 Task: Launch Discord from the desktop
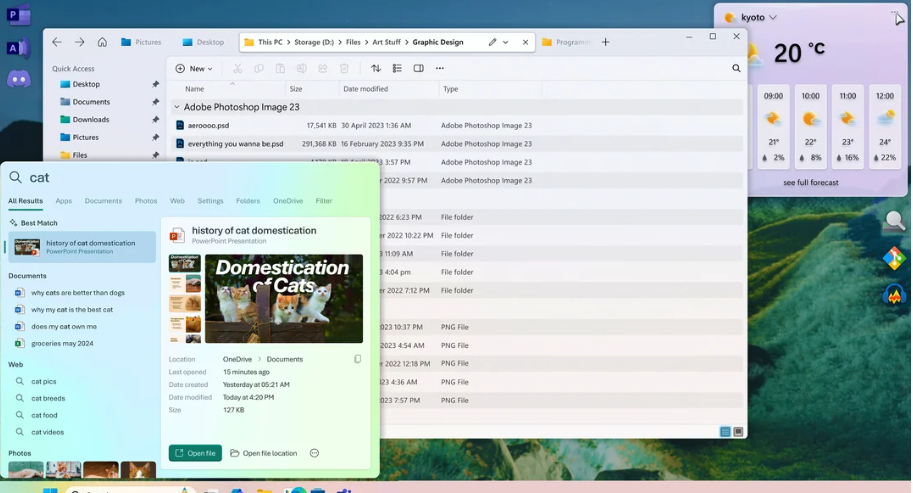18,79
